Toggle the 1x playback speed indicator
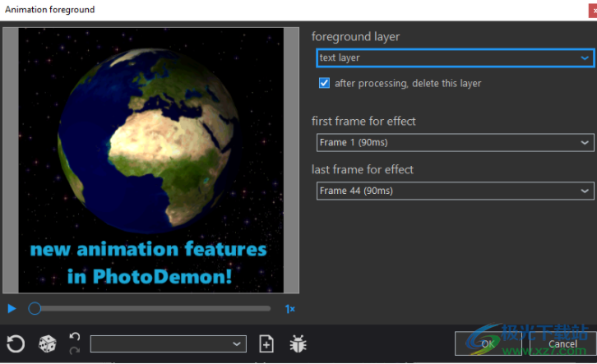 pyautogui.click(x=290, y=309)
